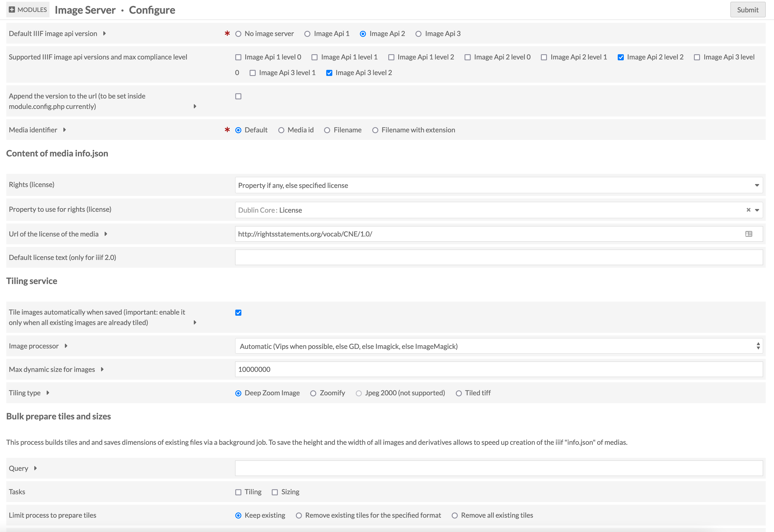
Task: Uncheck Image Api 3 level 2
Action: (329, 73)
